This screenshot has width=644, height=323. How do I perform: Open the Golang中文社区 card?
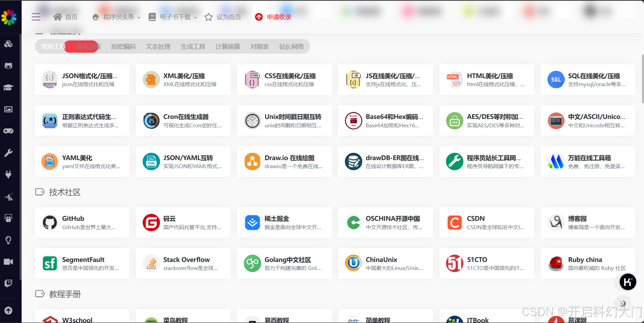click(284, 263)
